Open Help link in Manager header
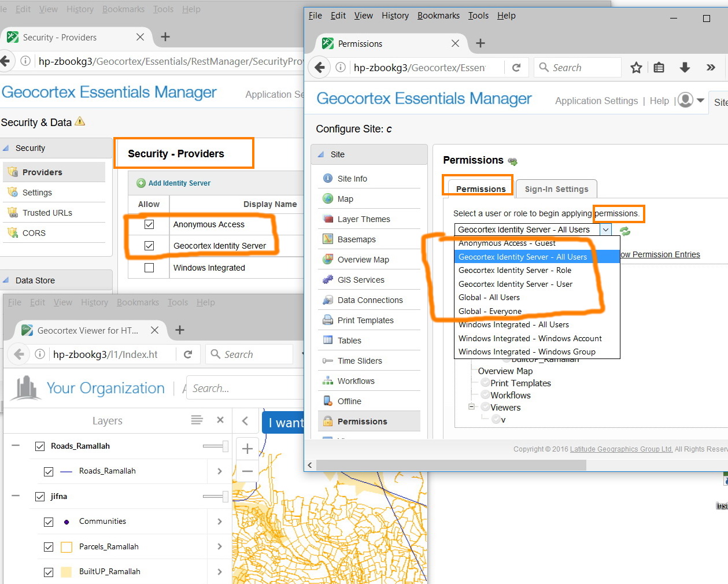This screenshot has height=584, width=728. 659,101
